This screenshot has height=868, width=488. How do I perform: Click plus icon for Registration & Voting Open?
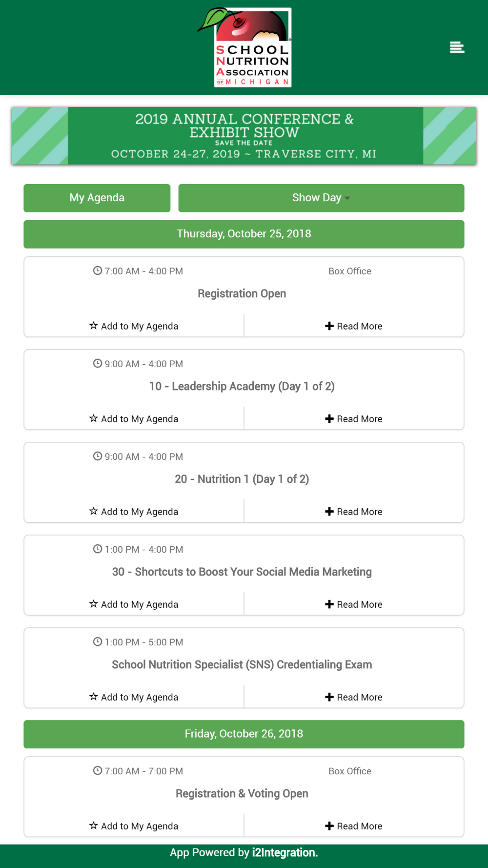point(329,826)
